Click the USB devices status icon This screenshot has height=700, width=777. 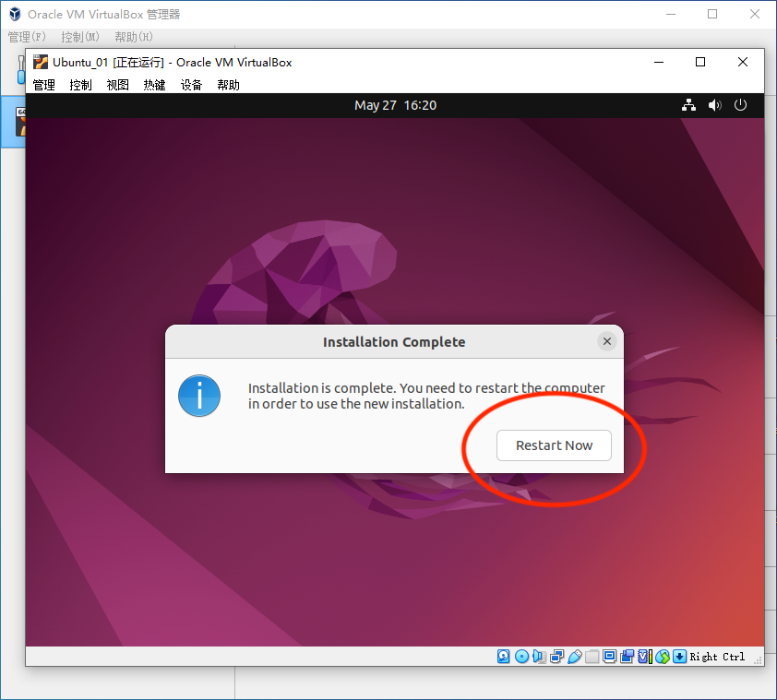(x=575, y=657)
